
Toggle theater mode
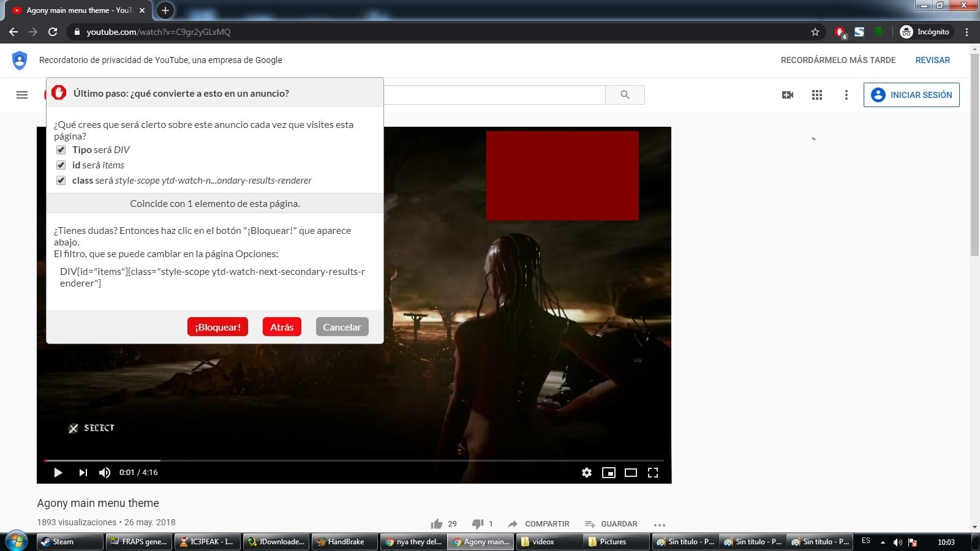click(x=631, y=473)
